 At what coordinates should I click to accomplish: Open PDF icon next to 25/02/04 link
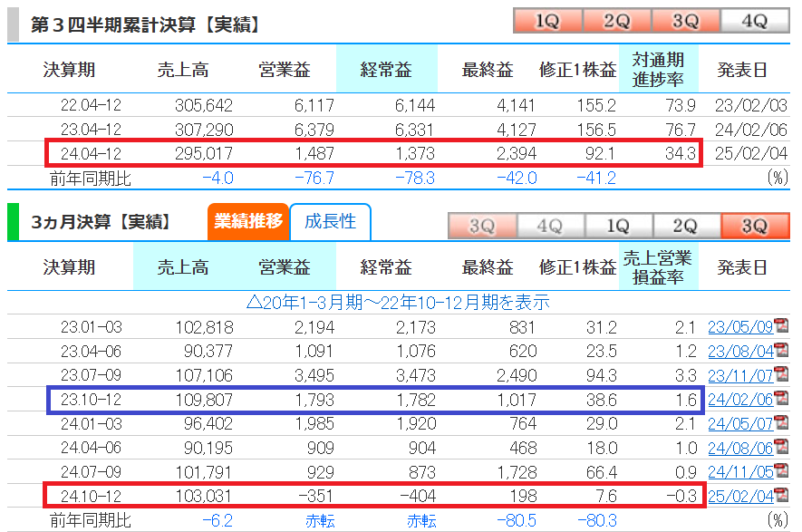(781, 495)
